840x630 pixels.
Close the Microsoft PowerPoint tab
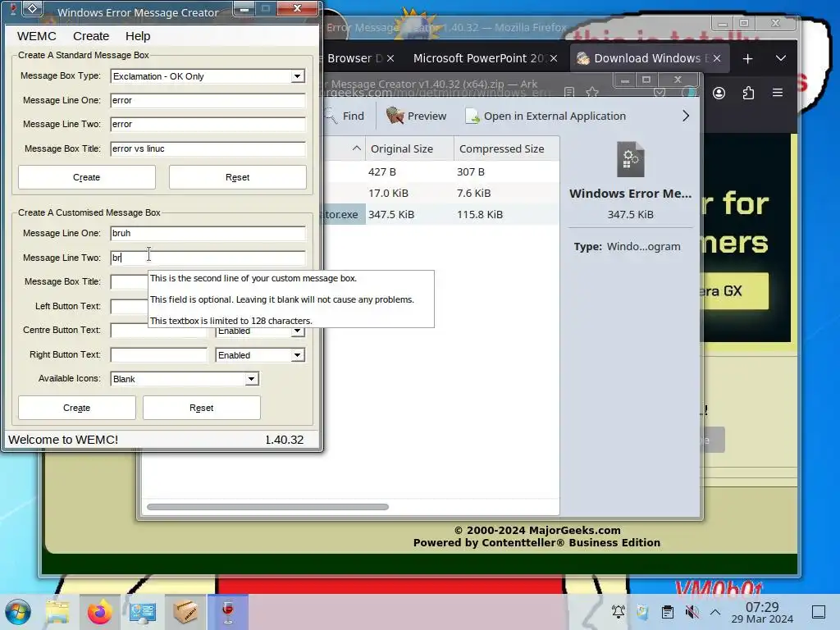[x=554, y=58]
